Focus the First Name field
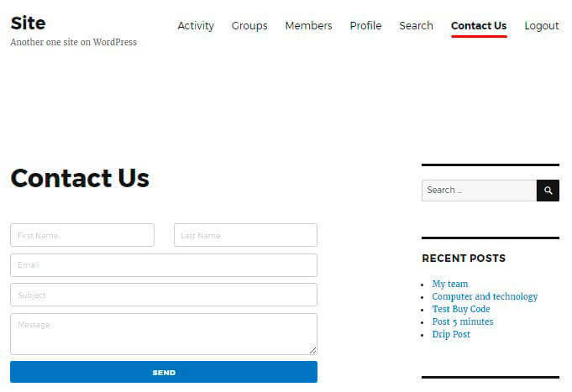 tap(82, 235)
